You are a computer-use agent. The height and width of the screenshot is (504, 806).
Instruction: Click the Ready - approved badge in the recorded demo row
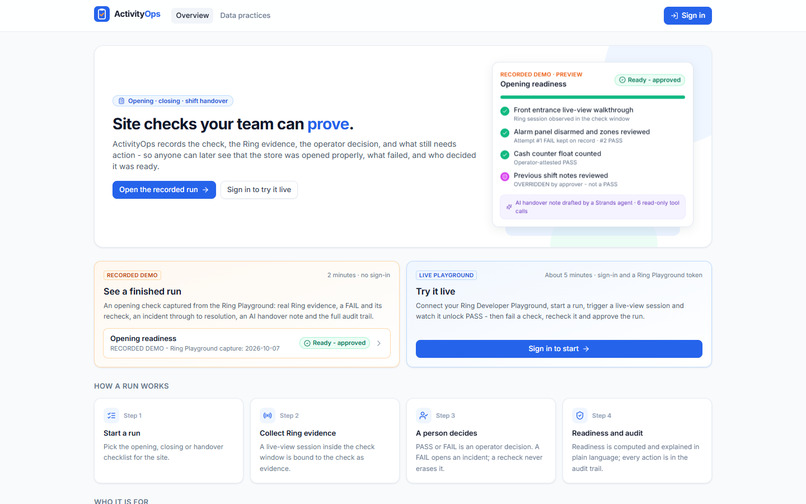(335, 343)
